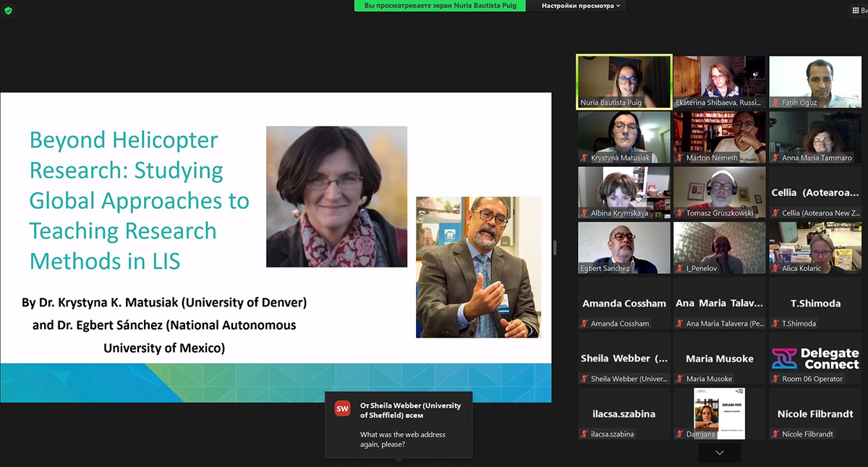The height and width of the screenshot is (467, 868).
Task: Click the Delegate Connect logo tile
Action: click(x=814, y=359)
